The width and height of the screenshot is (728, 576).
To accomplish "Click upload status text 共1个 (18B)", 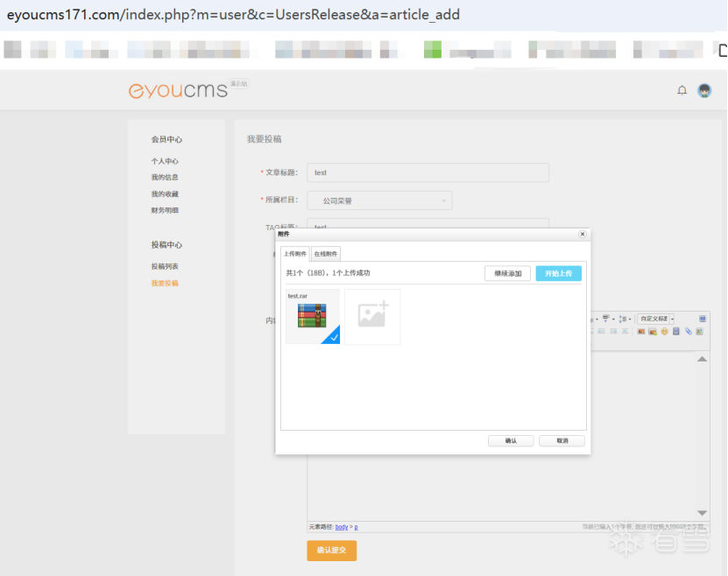I will (328, 273).
